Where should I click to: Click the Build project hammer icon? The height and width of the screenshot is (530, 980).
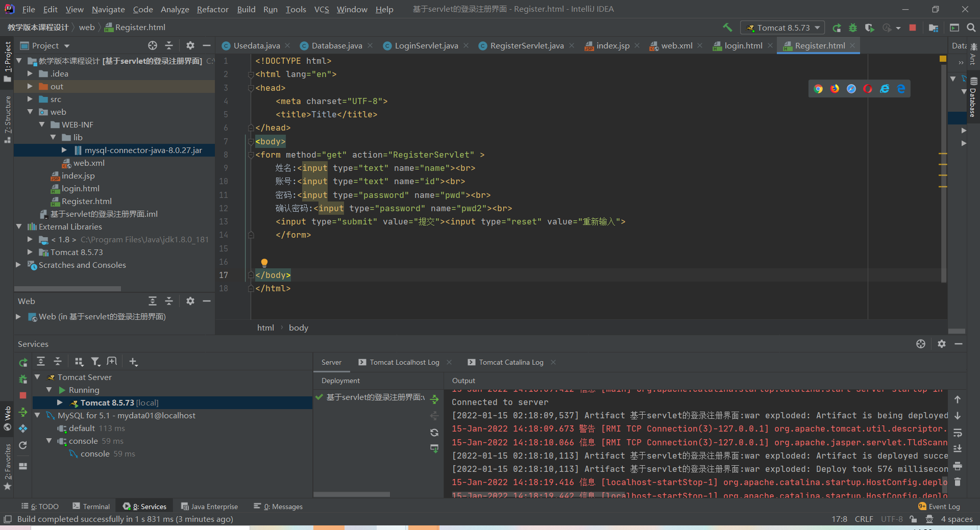tap(727, 28)
